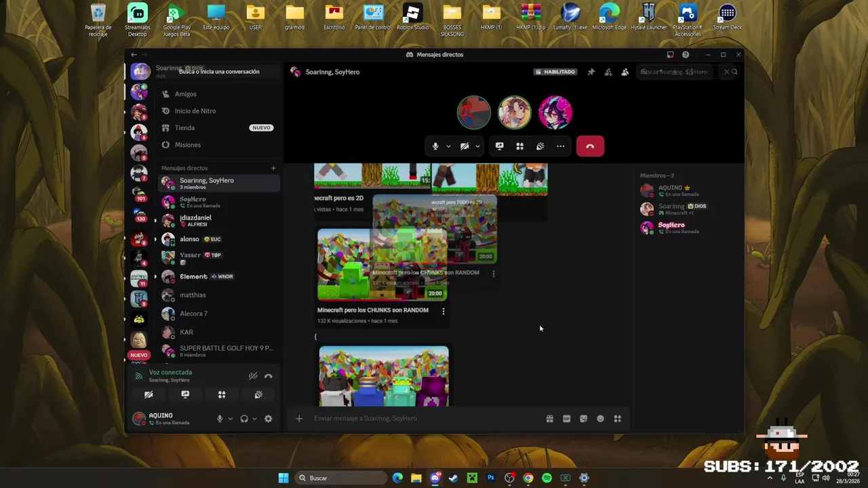Image resolution: width=868 pixels, height=488 pixels.
Task: Open more call options (three dots)
Action: pos(560,146)
